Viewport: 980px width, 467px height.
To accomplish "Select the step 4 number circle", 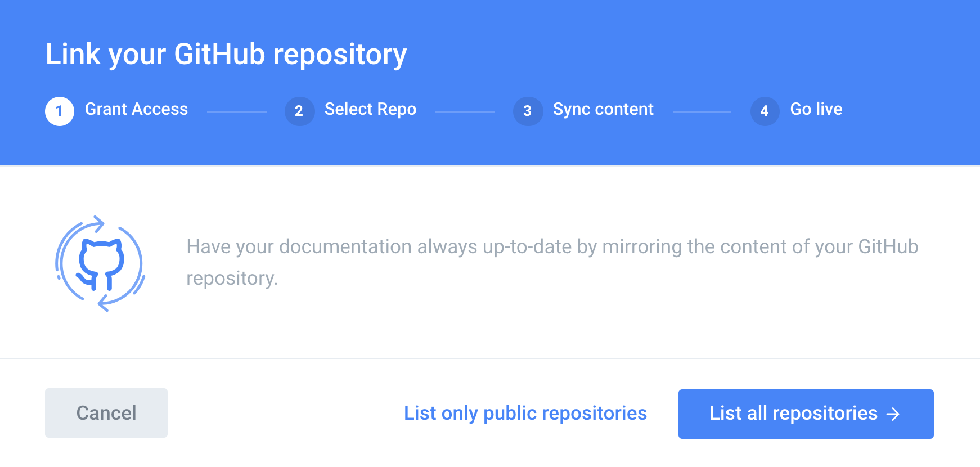I will [x=765, y=111].
